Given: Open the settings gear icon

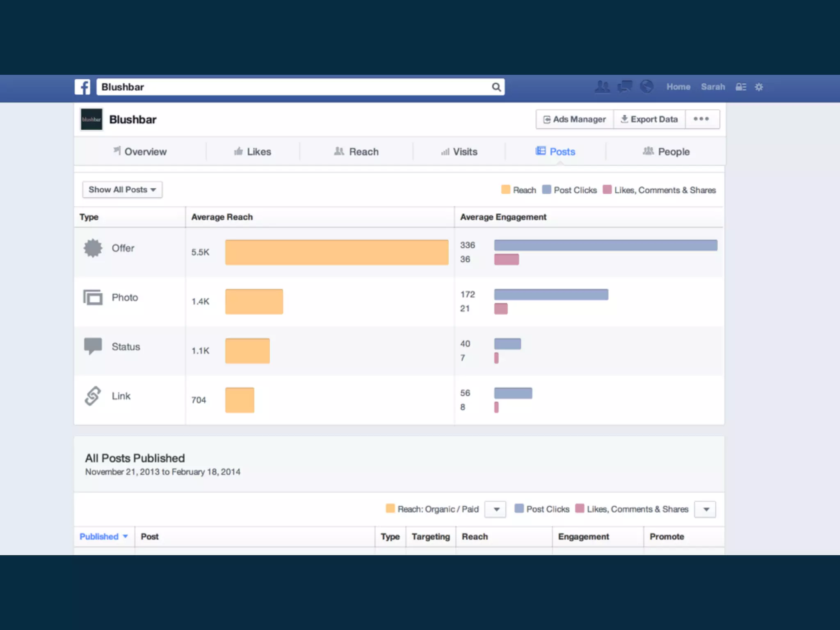Looking at the screenshot, I should pos(759,87).
